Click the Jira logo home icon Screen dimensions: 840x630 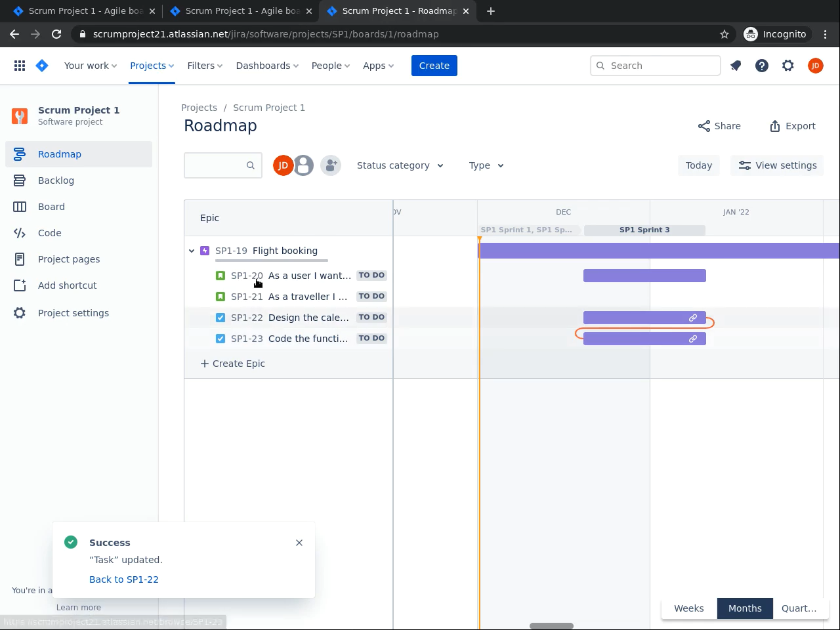click(x=42, y=66)
